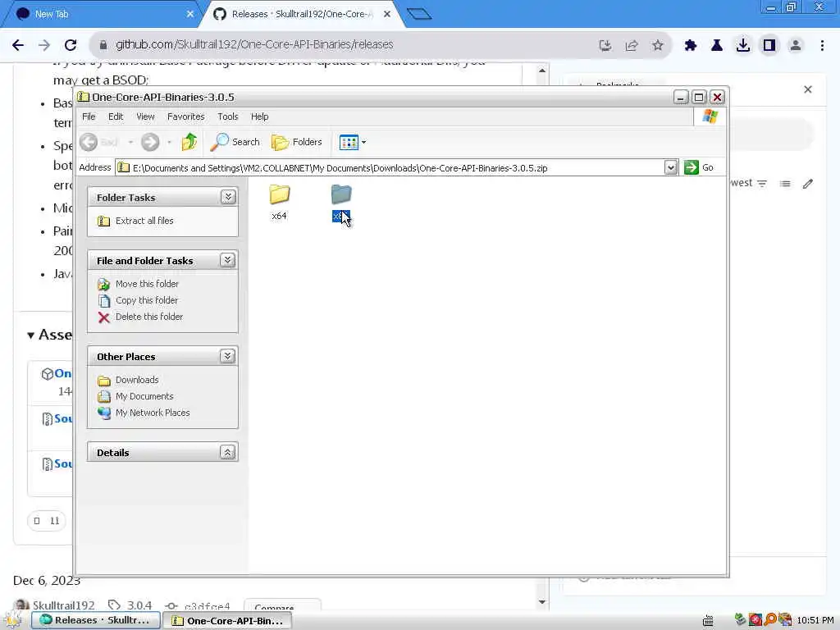Click the edit pencil icon in side panel
The width and height of the screenshot is (840, 630).
(x=808, y=184)
